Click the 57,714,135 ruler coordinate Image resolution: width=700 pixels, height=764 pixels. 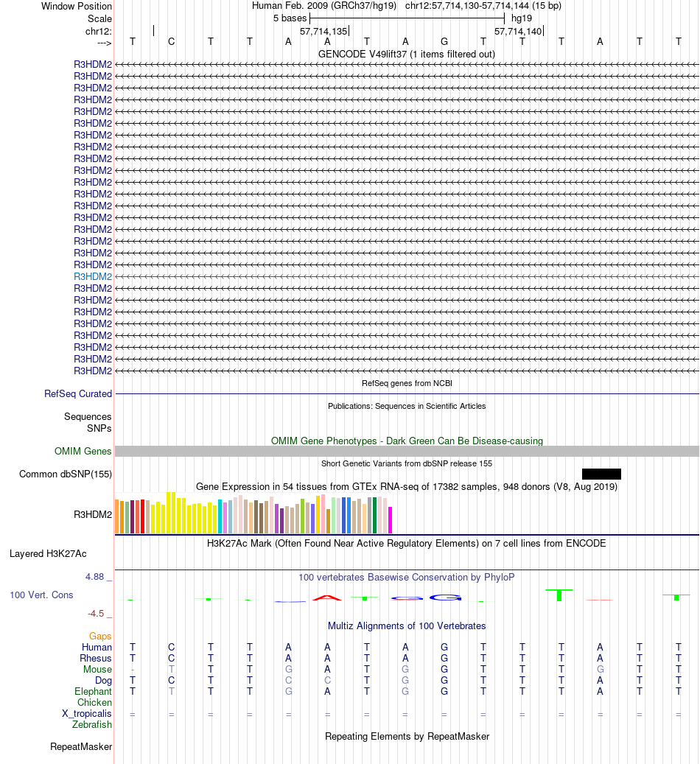323,31
